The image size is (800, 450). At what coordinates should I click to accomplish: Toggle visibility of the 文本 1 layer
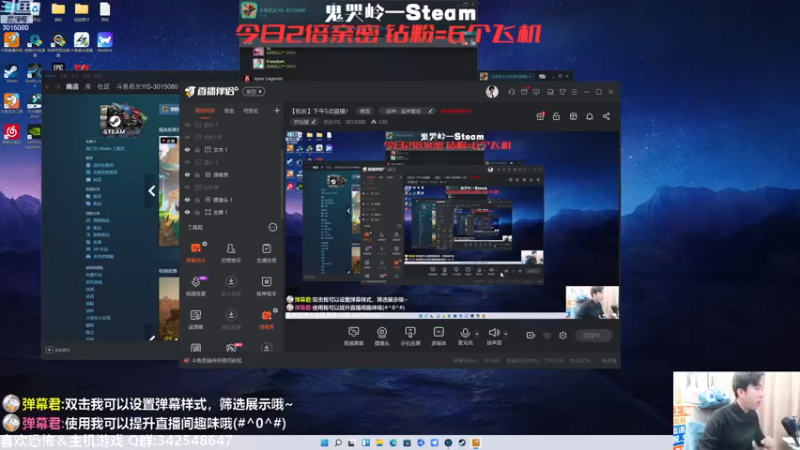pyautogui.click(x=187, y=150)
